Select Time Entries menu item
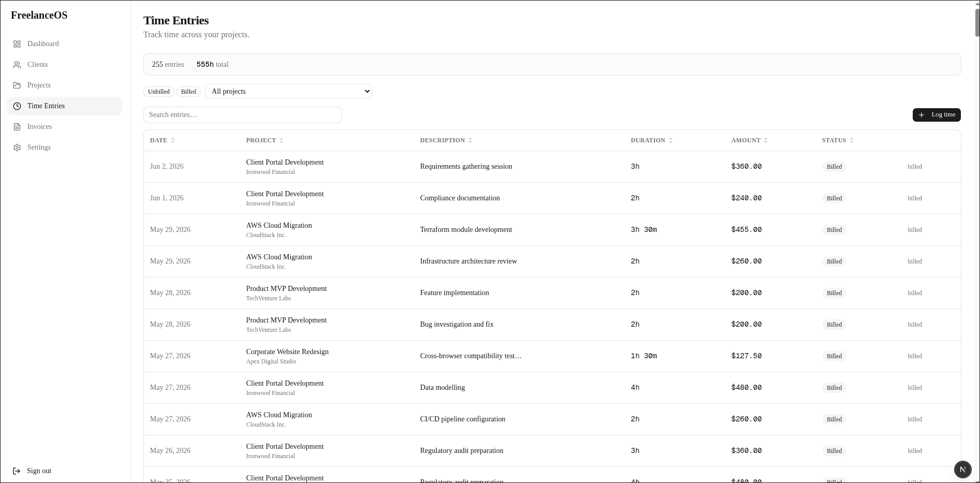 (64, 106)
